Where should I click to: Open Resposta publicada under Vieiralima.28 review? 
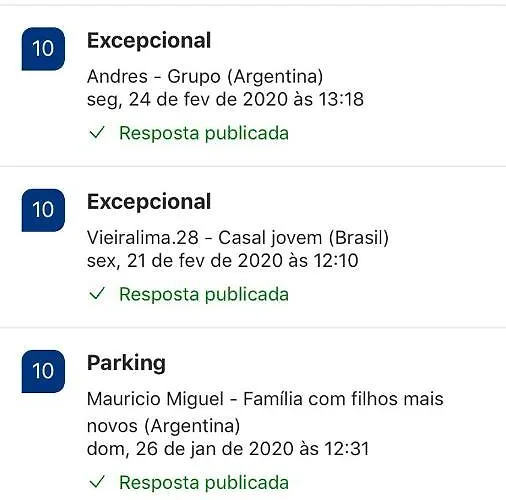204,295
